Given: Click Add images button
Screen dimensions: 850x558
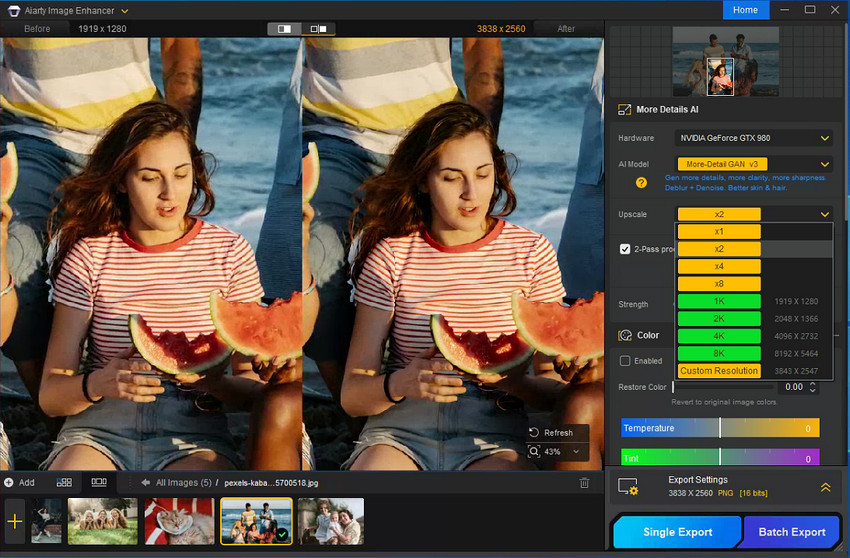Looking at the screenshot, I should [20, 483].
